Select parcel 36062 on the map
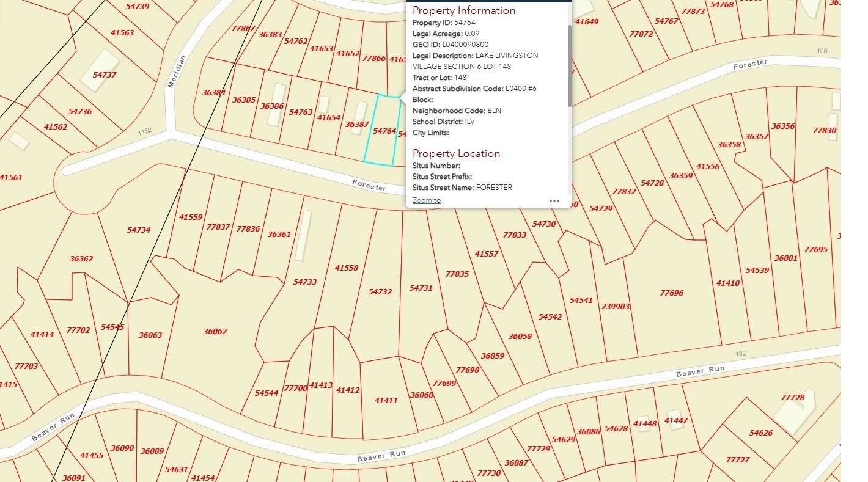Screen dimensions: 868x482 215,332
